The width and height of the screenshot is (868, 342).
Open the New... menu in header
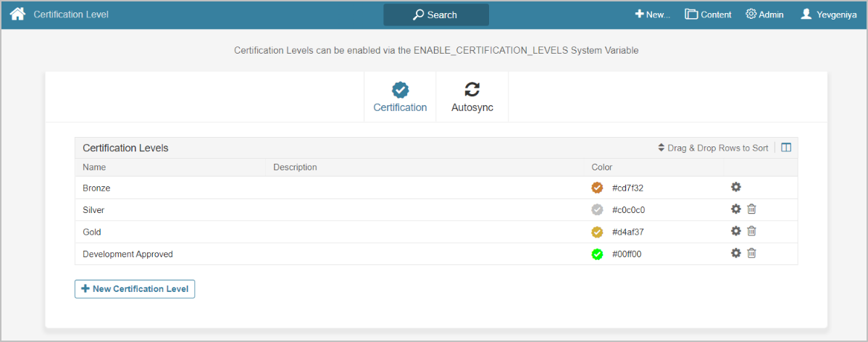click(652, 14)
